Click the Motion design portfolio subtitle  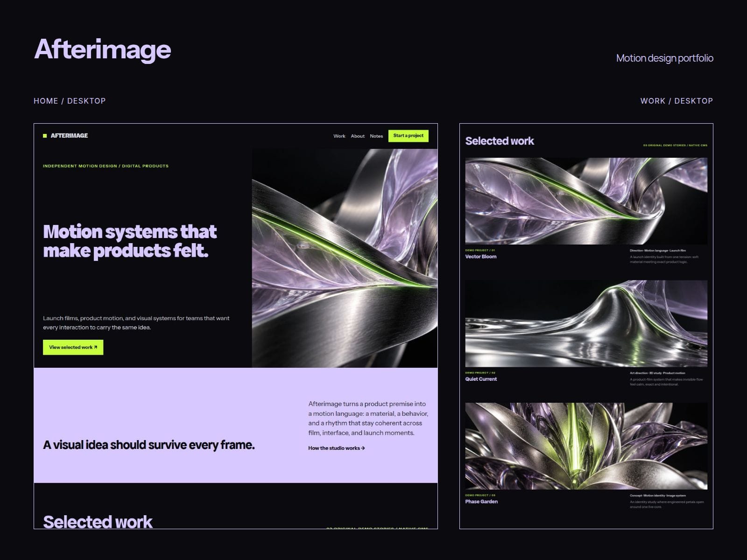664,58
